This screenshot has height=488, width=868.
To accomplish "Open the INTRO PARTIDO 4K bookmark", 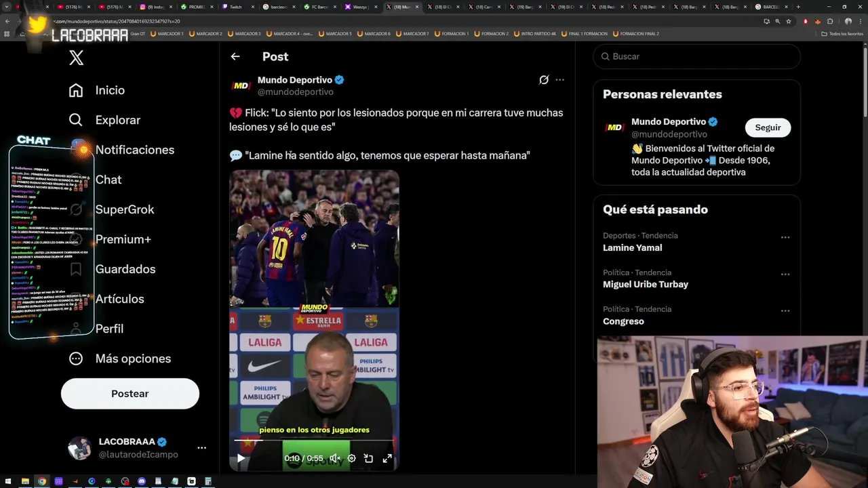I will (x=534, y=33).
